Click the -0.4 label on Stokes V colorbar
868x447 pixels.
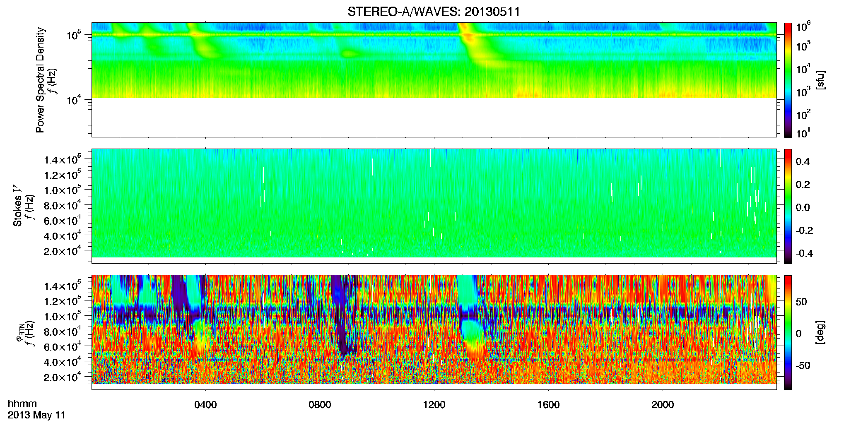pos(804,254)
